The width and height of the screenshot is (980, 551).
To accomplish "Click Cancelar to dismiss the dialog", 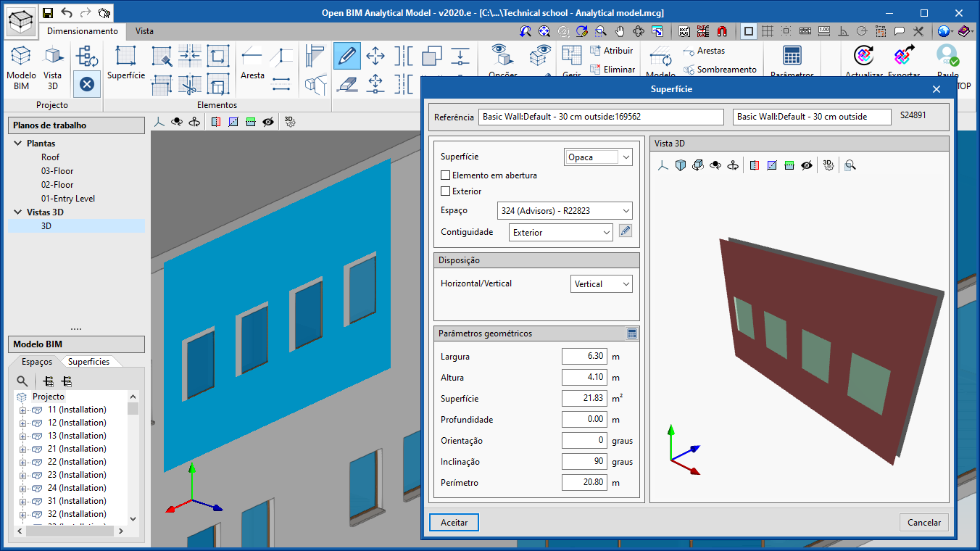I will pyautogui.click(x=923, y=522).
